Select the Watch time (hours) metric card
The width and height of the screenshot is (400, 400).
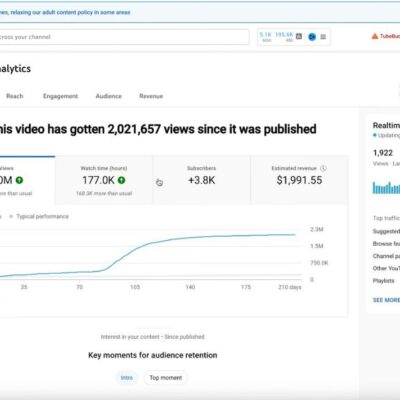coord(104,180)
